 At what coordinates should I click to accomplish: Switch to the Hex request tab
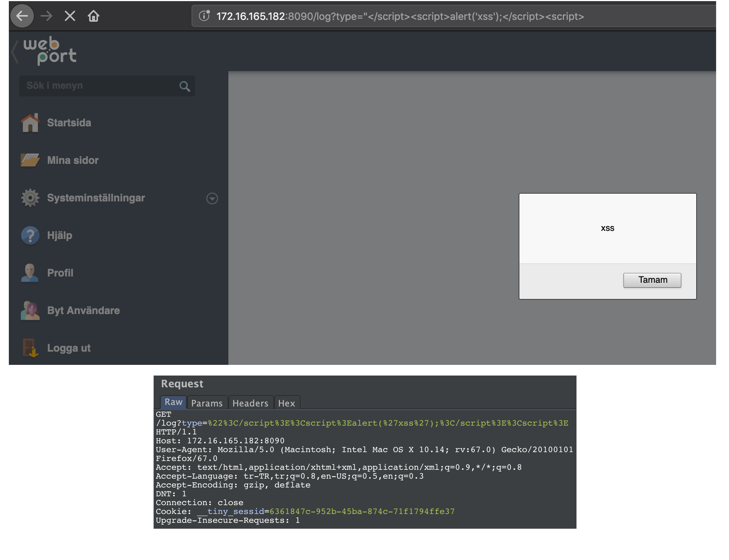(x=287, y=403)
